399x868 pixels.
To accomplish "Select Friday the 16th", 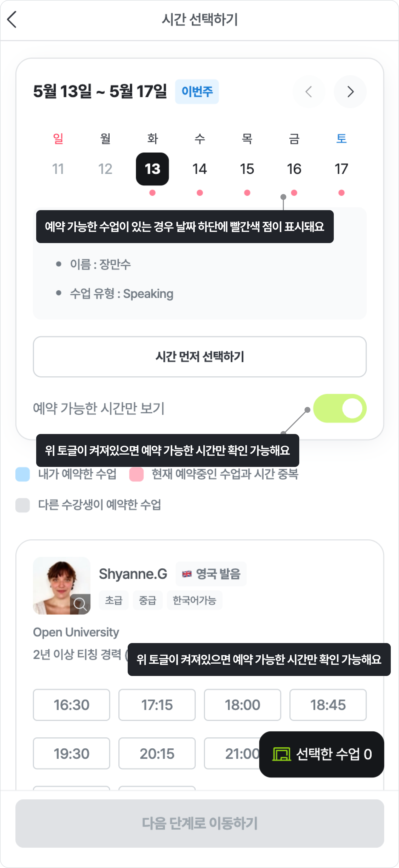I will [x=294, y=169].
